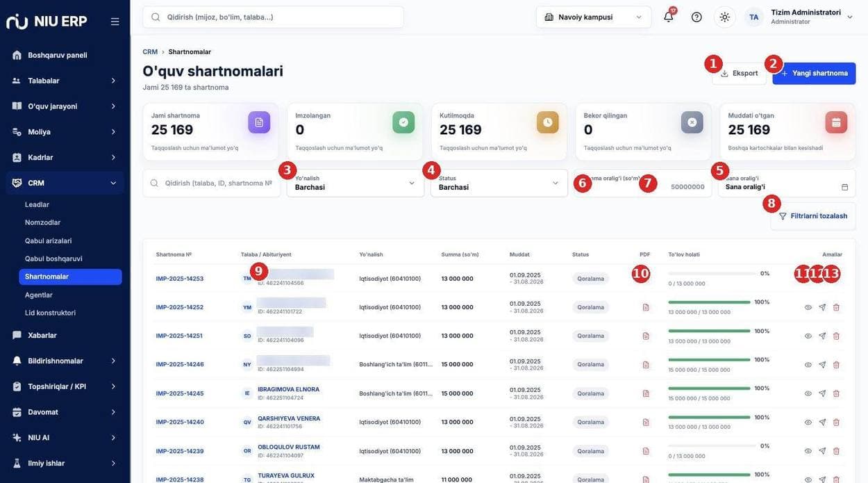Image resolution: width=868 pixels, height=483 pixels.
Task: Expand the Moliya sidebar section
Action: coord(65,132)
